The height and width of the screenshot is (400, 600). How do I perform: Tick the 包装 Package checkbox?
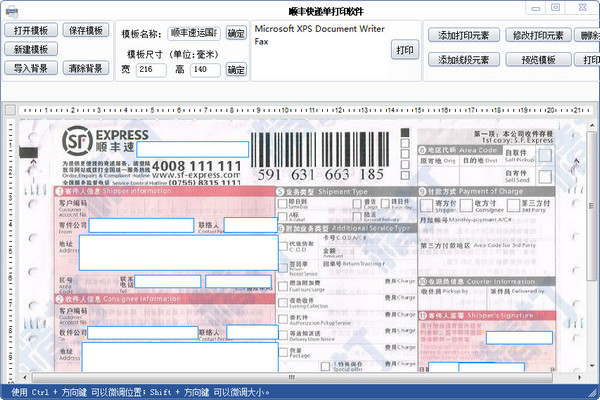point(283,352)
